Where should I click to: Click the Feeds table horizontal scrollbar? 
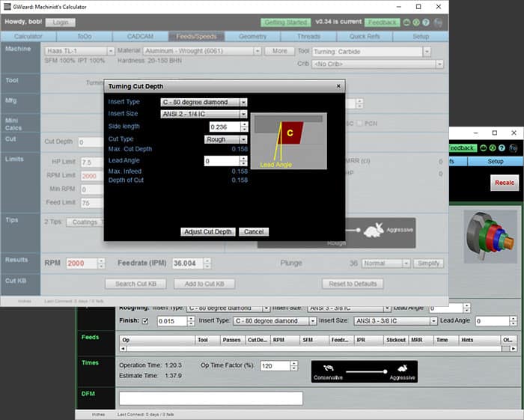pos(318,348)
